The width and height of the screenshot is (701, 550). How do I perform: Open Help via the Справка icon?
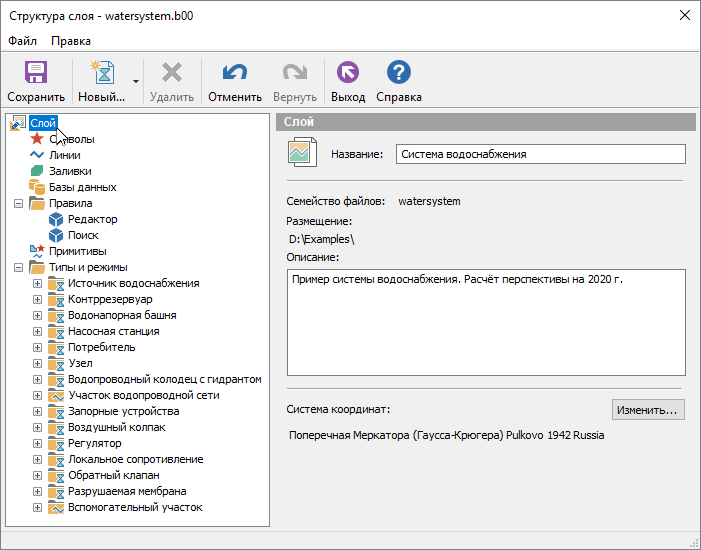tap(398, 73)
